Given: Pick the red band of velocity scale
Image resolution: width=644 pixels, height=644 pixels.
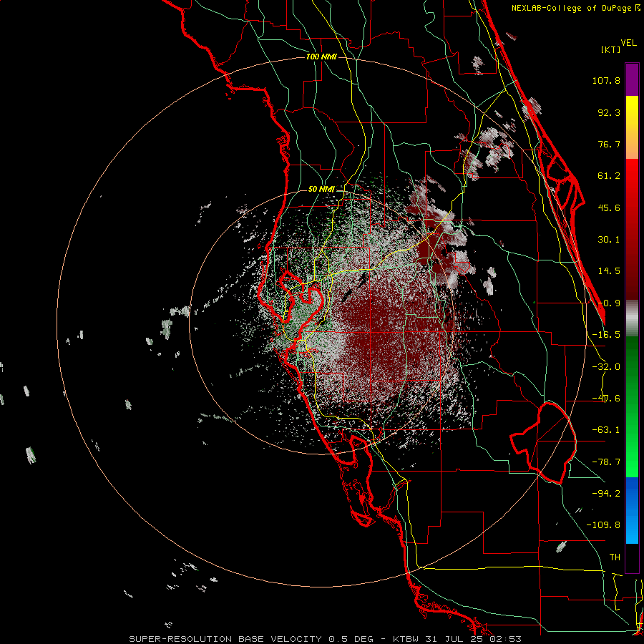Looking at the screenshot, I should [632, 229].
